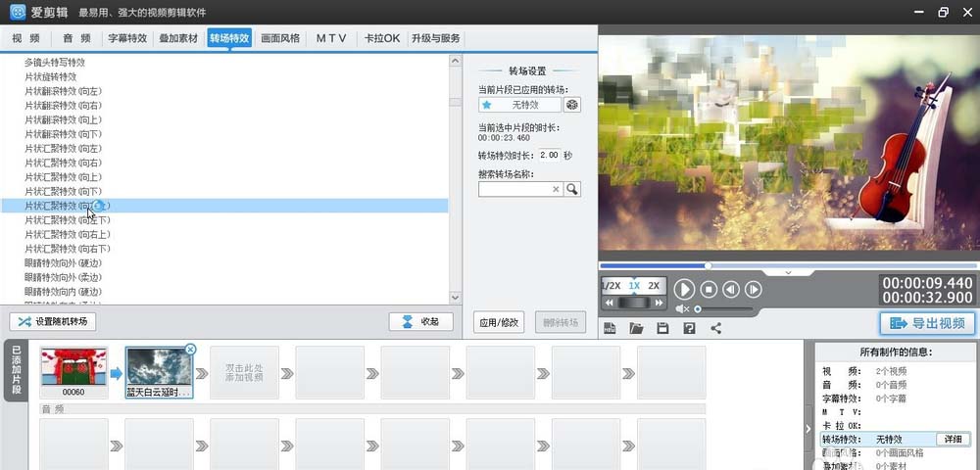The width and height of the screenshot is (980, 470).
Task: Click the transition list scroll-down arrow
Action: pyautogui.click(x=455, y=297)
